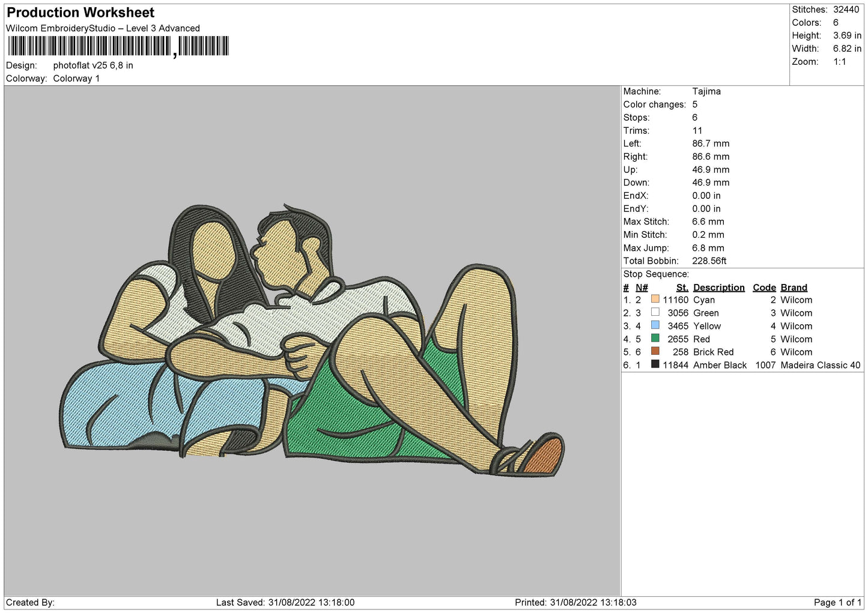Image resolution: width=868 pixels, height=613 pixels.
Task: Click the Total Bobbin value 228.56ft
Action: [709, 261]
